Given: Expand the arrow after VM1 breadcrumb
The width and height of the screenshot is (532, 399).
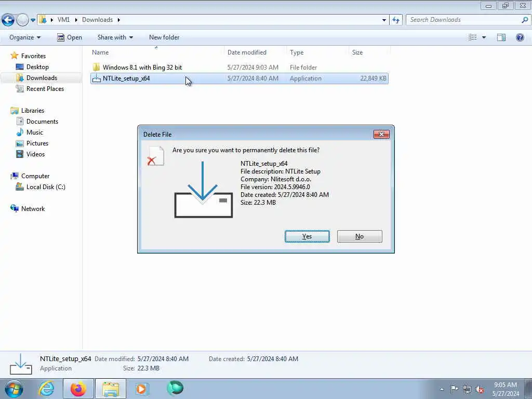Looking at the screenshot, I should (76, 20).
